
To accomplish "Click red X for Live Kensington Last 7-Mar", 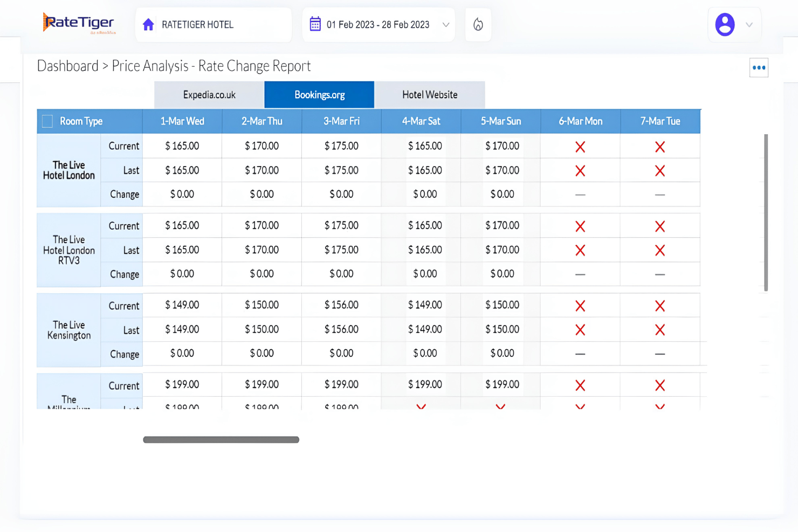I will [660, 330].
